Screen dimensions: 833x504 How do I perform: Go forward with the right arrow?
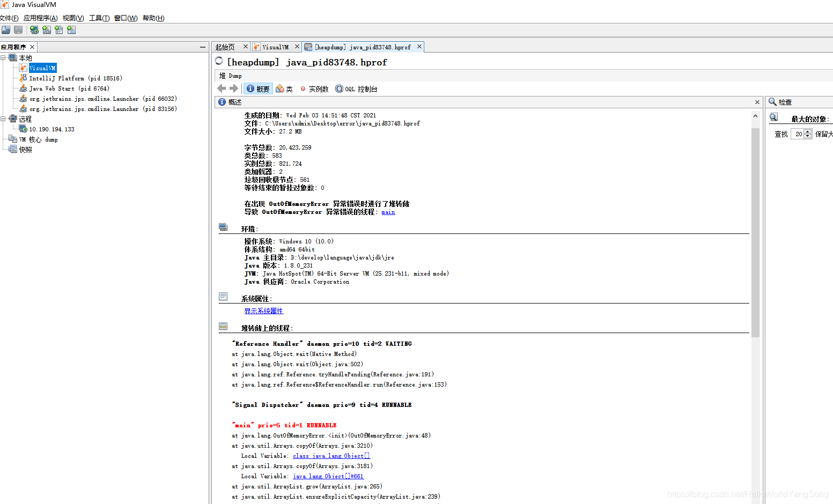[234, 88]
